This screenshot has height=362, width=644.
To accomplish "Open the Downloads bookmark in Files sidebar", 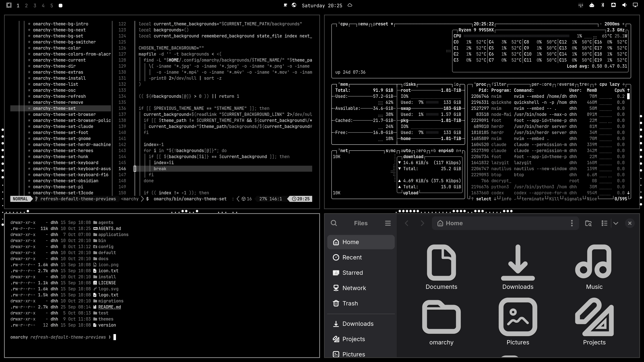I will (361, 324).
